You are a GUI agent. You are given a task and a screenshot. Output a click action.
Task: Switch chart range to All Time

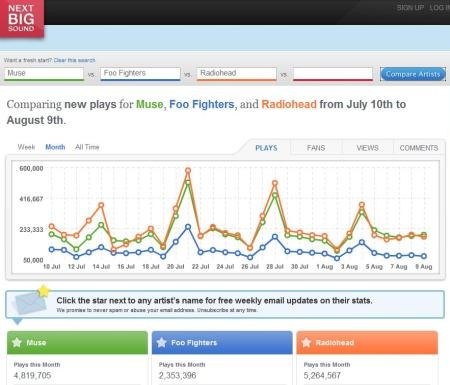pyautogui.click(x=87, y=147)
